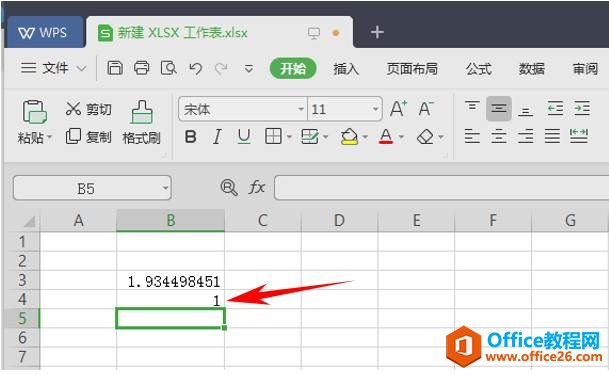
Task: Click distributed alignment icon
Action: pos(579,137)
